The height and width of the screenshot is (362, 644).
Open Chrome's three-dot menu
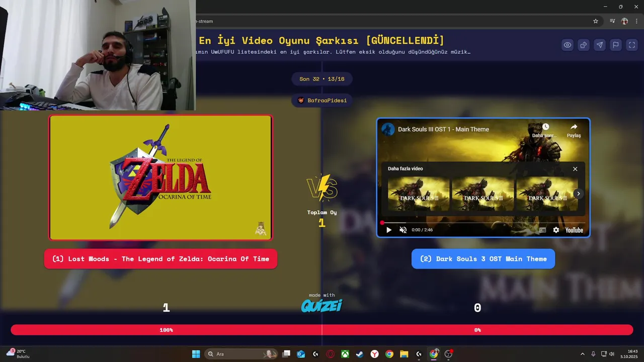636,21
